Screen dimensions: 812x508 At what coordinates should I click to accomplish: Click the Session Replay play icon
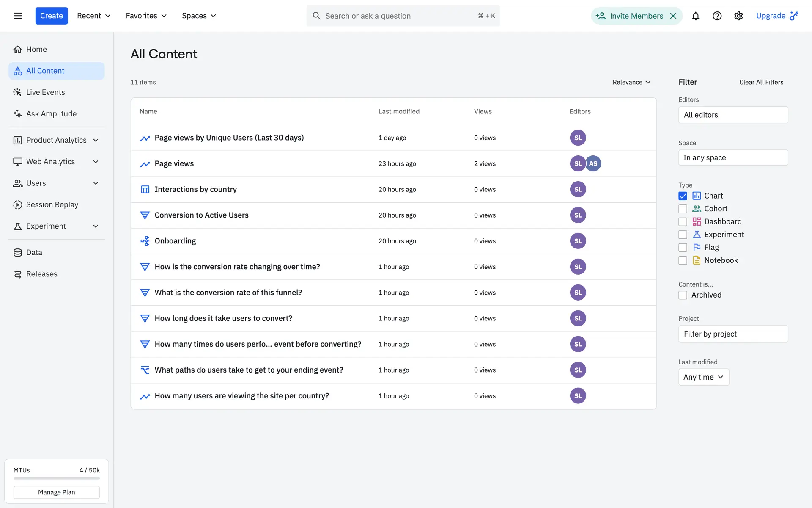[17, 205]
